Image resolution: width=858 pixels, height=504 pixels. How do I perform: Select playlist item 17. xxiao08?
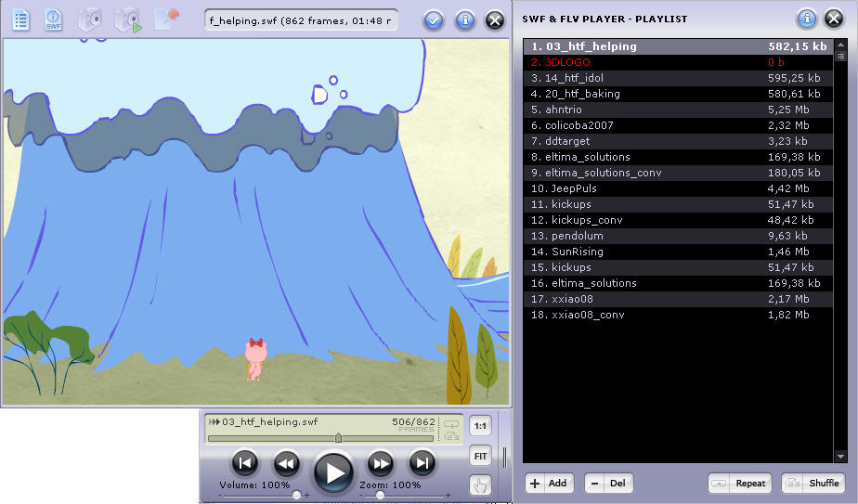point(678,299)
